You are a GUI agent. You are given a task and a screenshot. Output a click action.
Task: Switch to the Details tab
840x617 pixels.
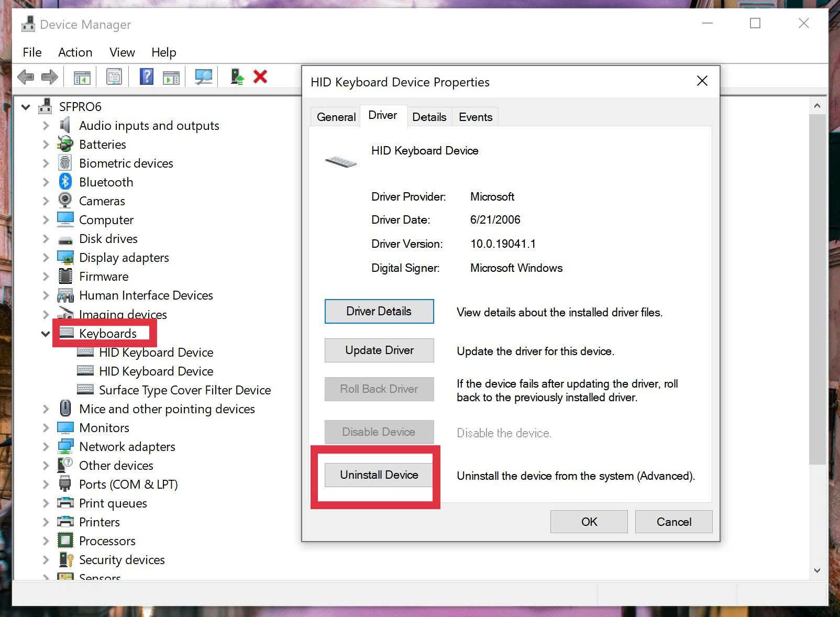pos(429,117)
